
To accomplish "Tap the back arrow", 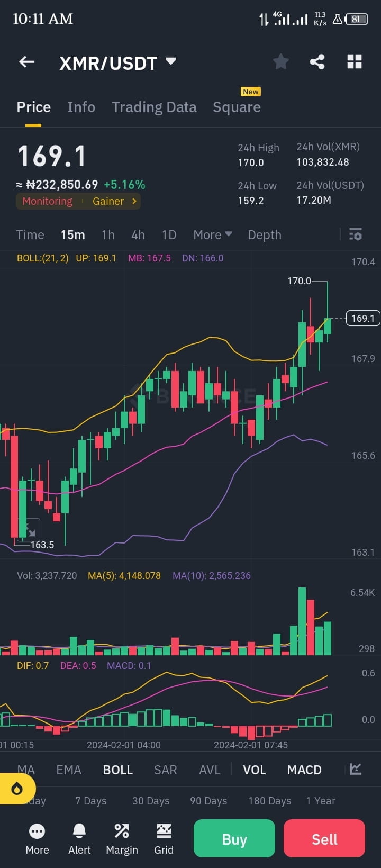I will [x=26, y=61].
